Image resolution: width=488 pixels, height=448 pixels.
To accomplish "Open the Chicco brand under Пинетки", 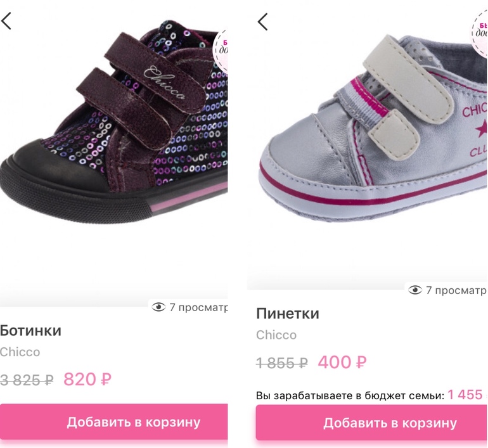I will pos(276,335).
